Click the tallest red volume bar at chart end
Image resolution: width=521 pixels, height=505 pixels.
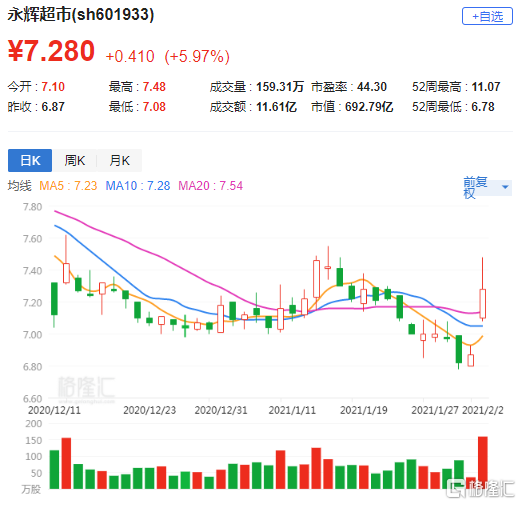482,463
